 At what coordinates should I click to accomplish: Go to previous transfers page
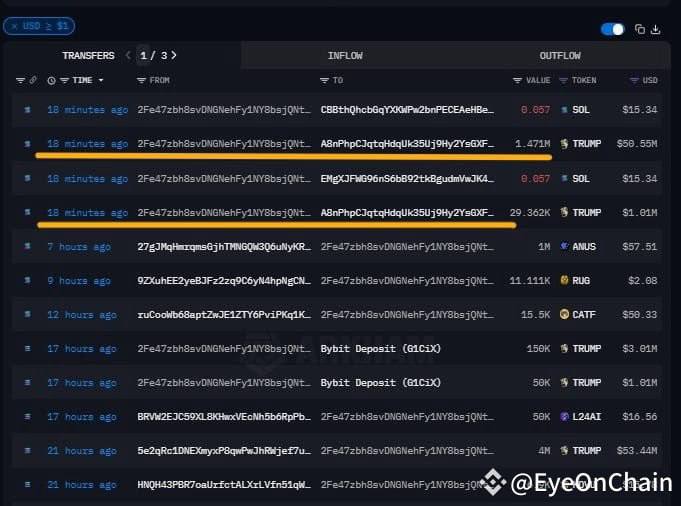(127, 55)
